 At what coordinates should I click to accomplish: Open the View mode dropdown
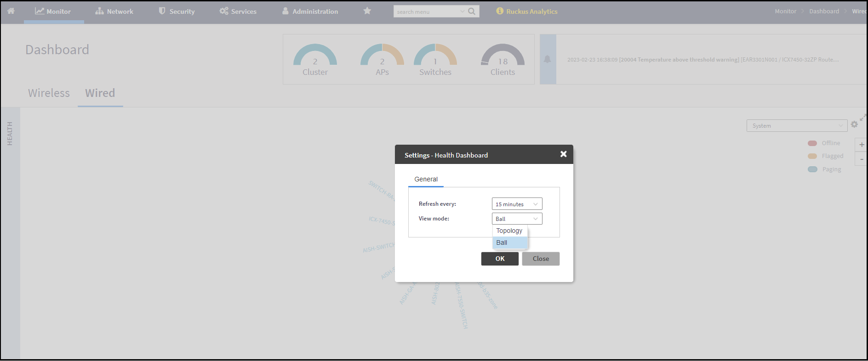[x=517, y=219]
